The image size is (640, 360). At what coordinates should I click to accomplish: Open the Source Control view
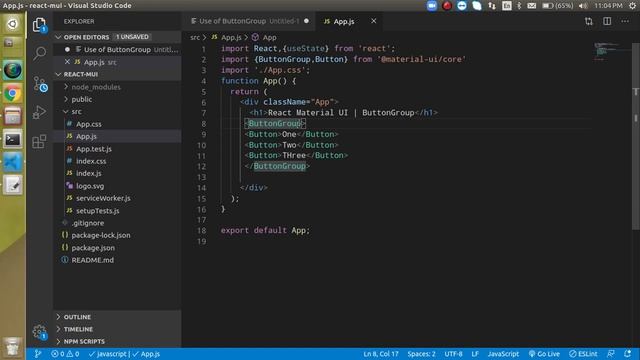pos(40,84)
